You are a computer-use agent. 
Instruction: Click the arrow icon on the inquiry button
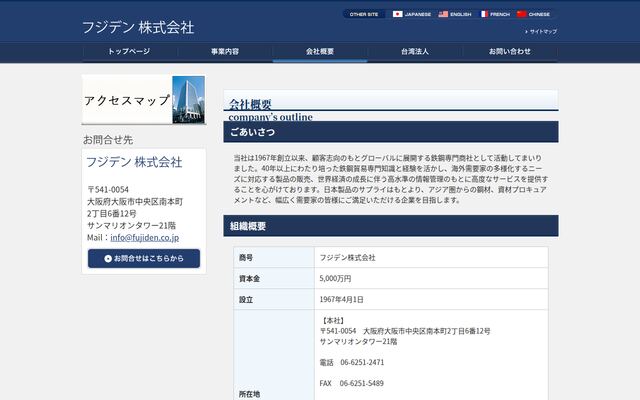click(x=108, y=258)
